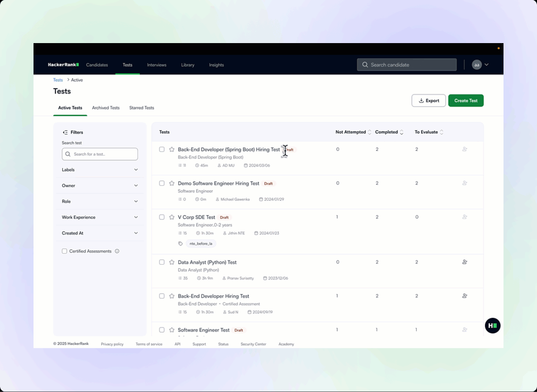Star the Data Analyst (Python) Test
Screen dimensions: 537x392
(172, 262)
